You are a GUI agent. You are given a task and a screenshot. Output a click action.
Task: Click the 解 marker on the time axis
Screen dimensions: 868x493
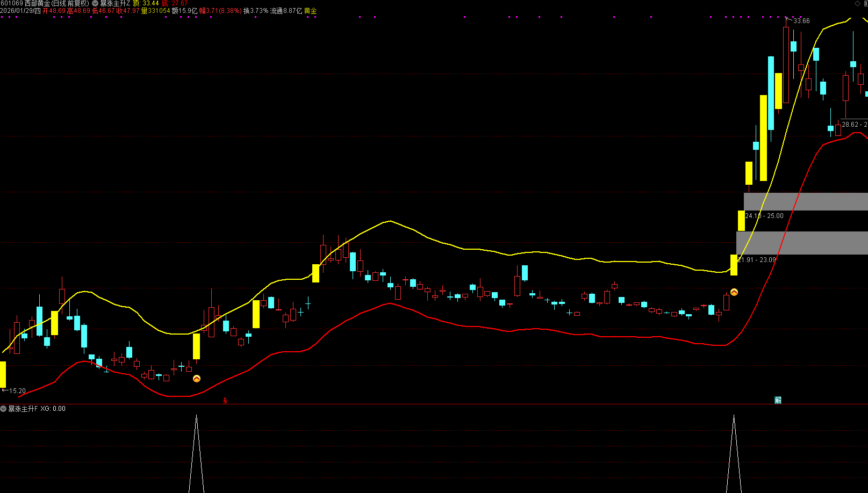click(778, 400)
